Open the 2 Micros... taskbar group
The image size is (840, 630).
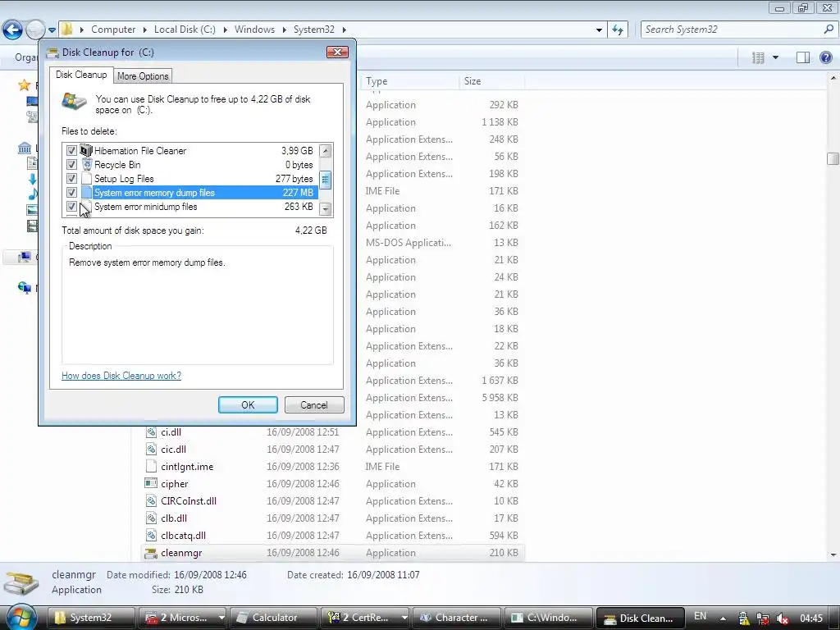(182, 618)
